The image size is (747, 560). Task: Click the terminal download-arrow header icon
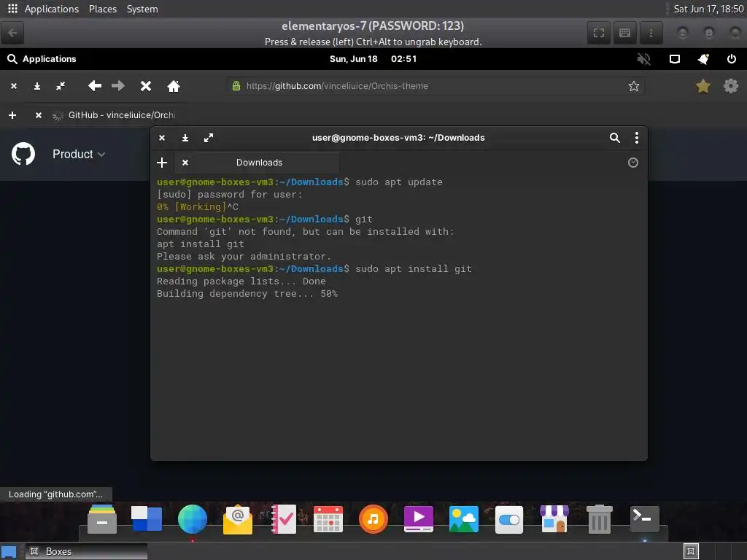pyautogui.click(x=185, y=138)
